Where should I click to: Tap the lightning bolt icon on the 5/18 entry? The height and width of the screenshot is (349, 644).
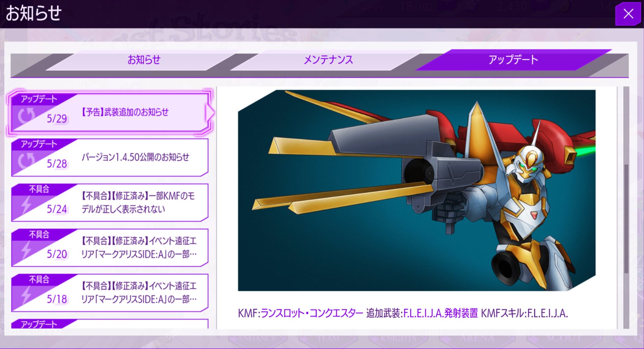pos(26,295)
